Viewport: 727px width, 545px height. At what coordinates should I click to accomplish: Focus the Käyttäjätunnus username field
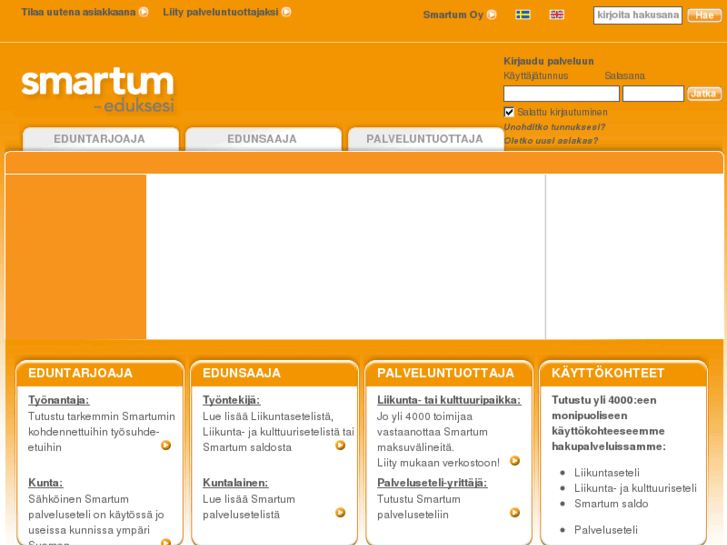pyautogui.click(x=561, y=94)
